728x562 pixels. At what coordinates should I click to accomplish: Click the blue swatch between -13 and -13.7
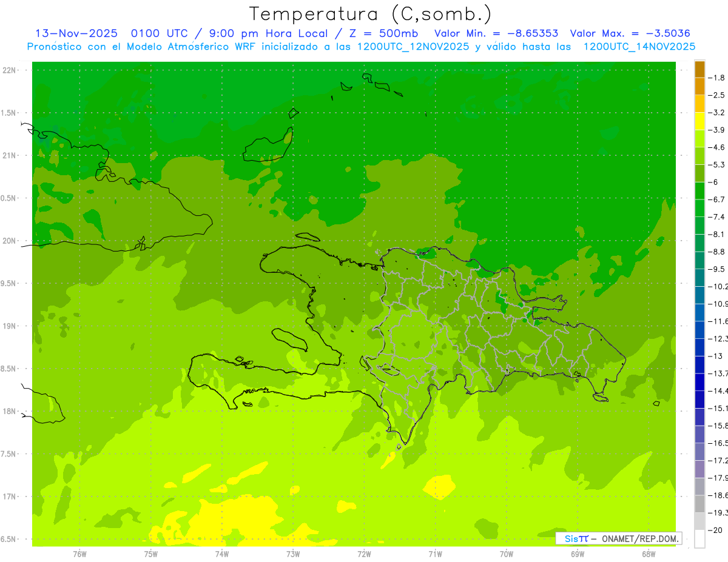(x=699, y=365)
